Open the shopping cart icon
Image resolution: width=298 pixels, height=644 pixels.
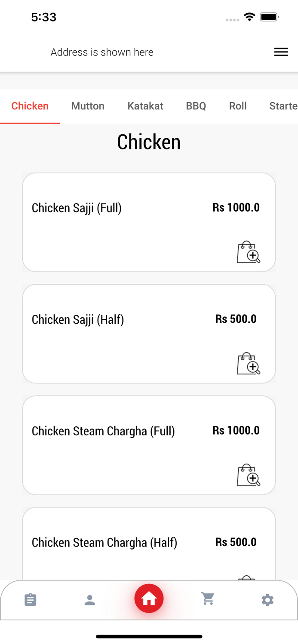208,598
